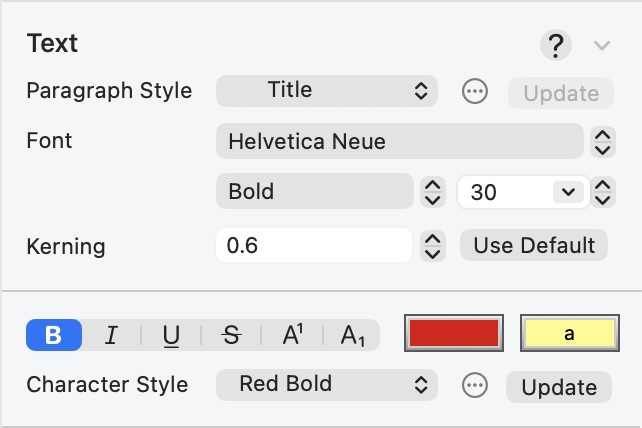The width and height of the screenshot is (642, 428).
Task: Open Paragraph Style options ellipsis
Action: coord(475,91)
